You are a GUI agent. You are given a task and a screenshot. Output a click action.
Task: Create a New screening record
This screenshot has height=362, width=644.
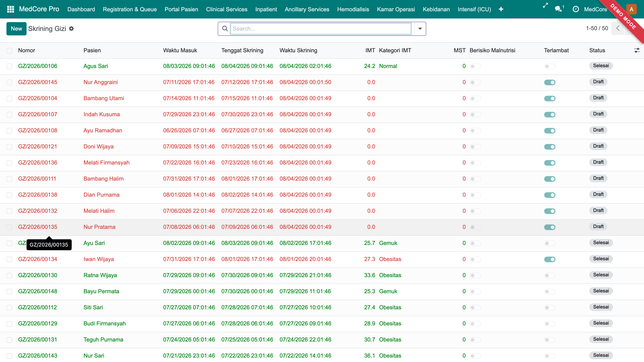(x=17, y=29)
